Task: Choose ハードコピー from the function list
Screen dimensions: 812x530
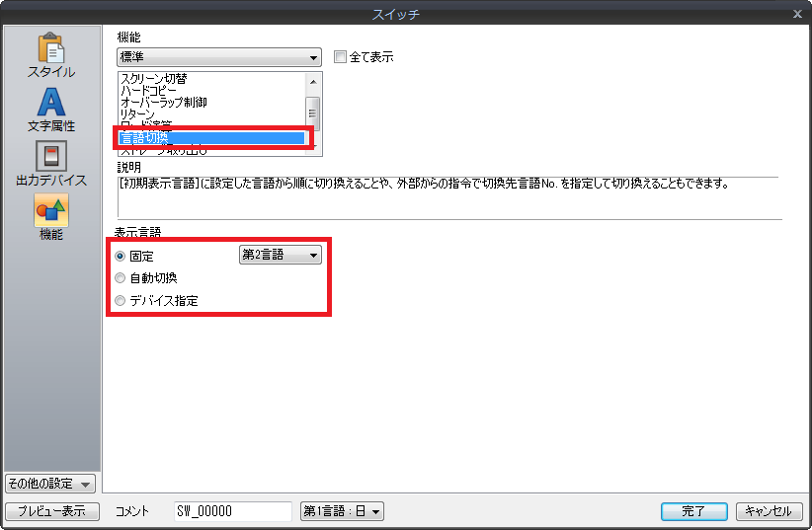Action: point(148,90)
